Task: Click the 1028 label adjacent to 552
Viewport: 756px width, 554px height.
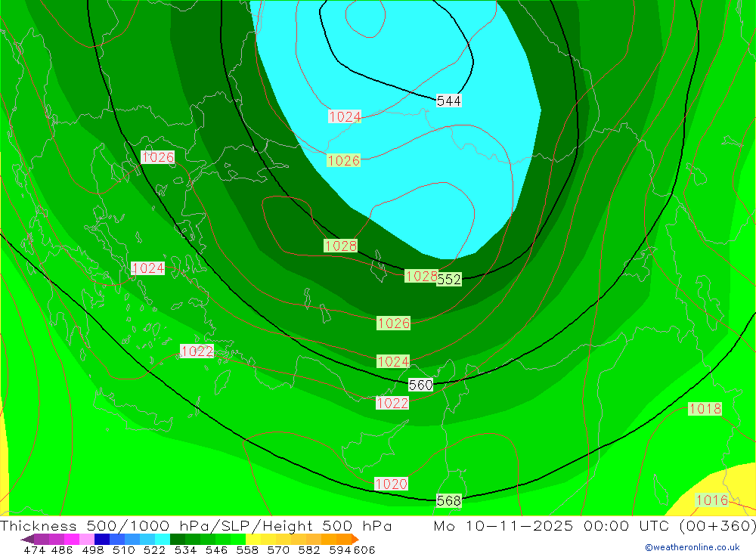Action: click(x=421, y=276)
